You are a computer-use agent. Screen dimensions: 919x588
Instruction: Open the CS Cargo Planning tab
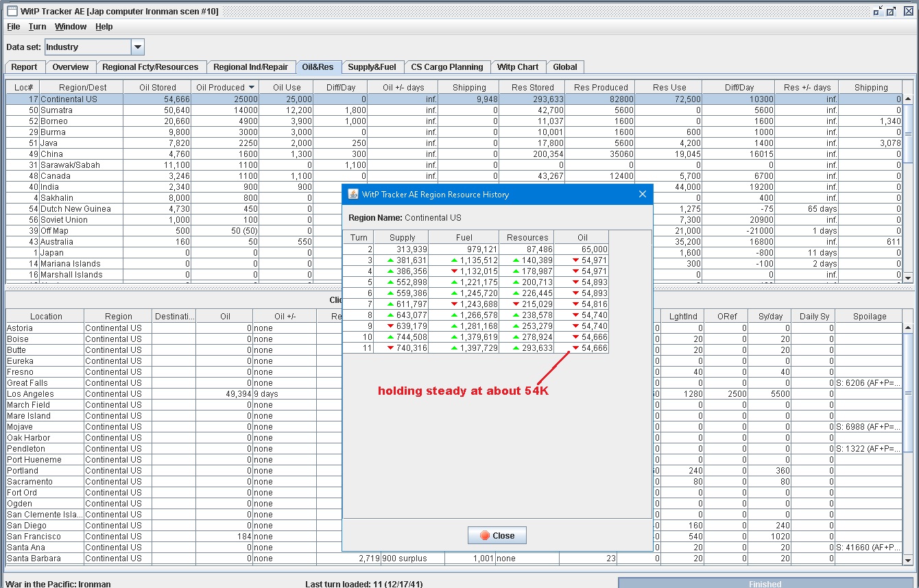[447, 67]
